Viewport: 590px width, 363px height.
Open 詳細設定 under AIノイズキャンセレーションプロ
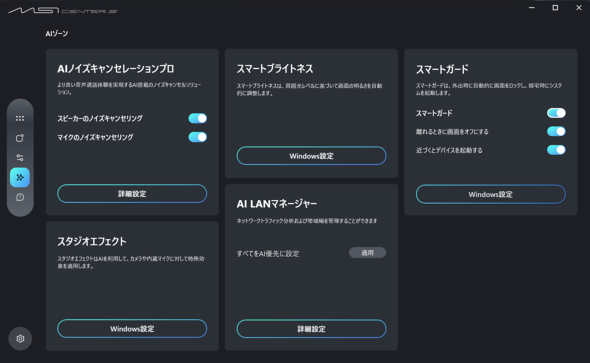[132, 194]
